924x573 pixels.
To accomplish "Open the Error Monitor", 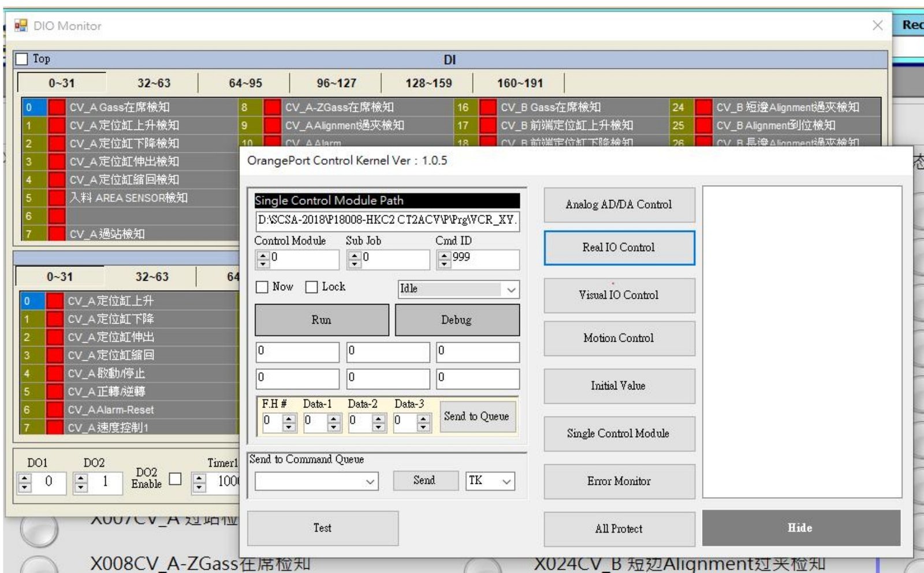I will 619,481.
